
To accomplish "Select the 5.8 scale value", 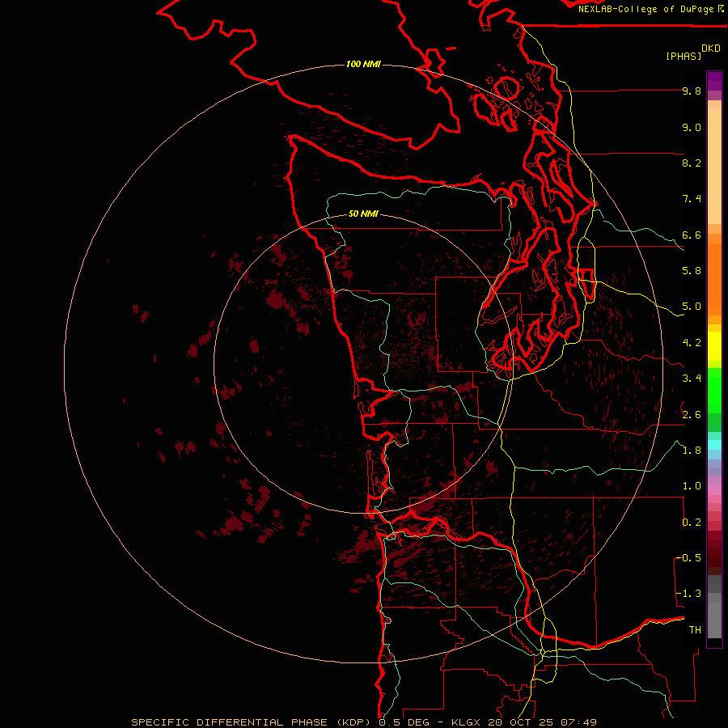I will (x=692, y=271).
